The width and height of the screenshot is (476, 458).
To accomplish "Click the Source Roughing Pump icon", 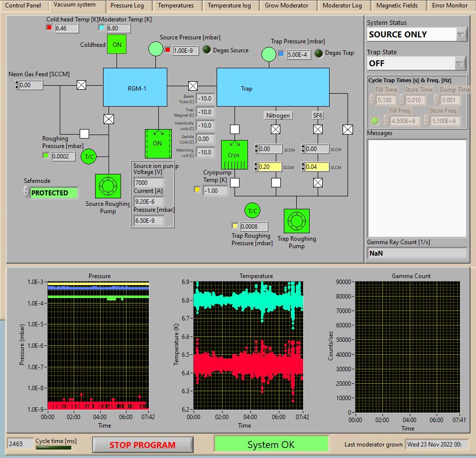I will tap(108, 186).
